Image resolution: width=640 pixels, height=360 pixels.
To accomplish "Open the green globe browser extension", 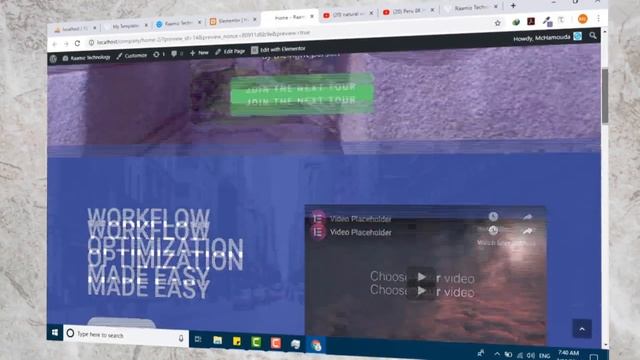I will [x=516, y=22].
